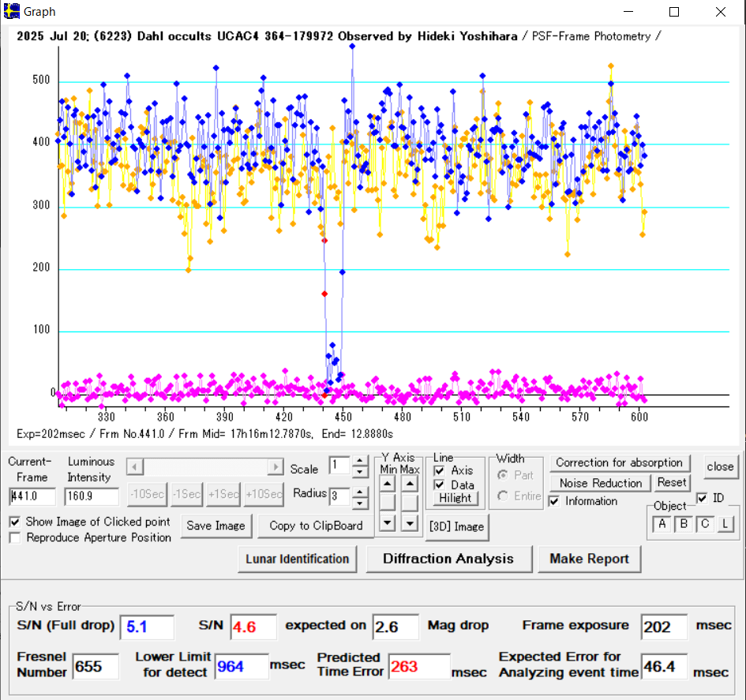
Task: Decrease Radius with down spinner arrow
Action: (360, 503)
